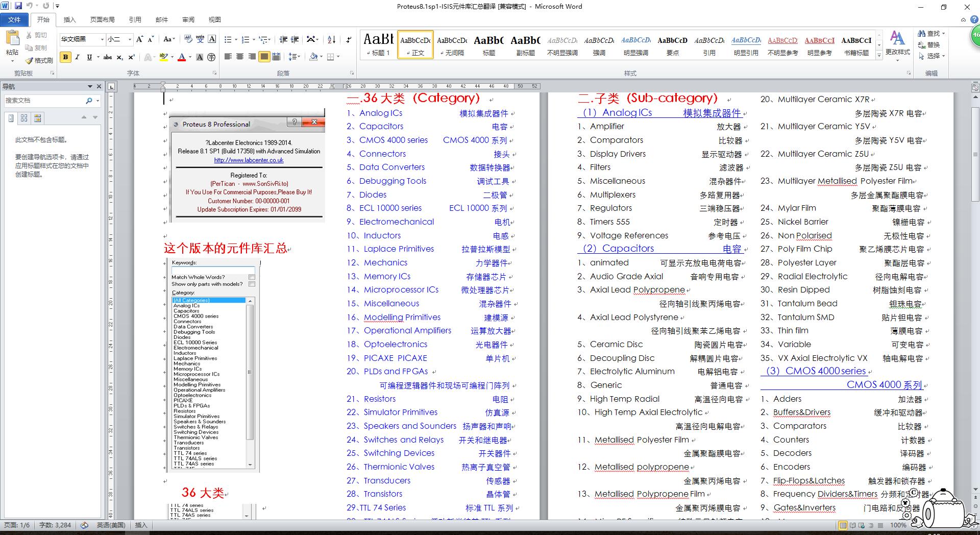Show or hide paragraph marks
This screenshot has height=535, width=980.
[x=349, y=39]
